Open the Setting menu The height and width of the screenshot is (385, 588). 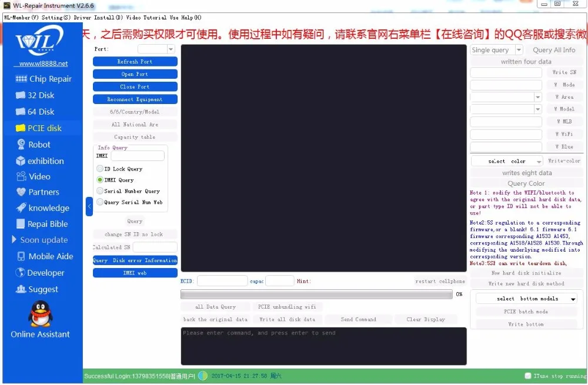(x=56, y=17)
